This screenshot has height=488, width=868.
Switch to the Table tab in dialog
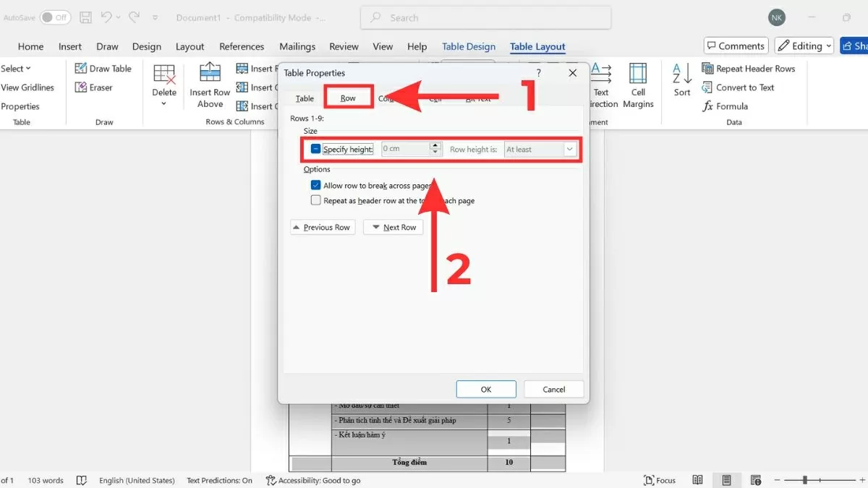point(305,98)
